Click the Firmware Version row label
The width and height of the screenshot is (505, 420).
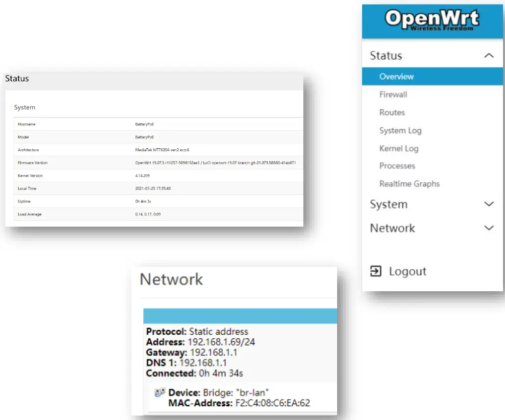[32, 163]
